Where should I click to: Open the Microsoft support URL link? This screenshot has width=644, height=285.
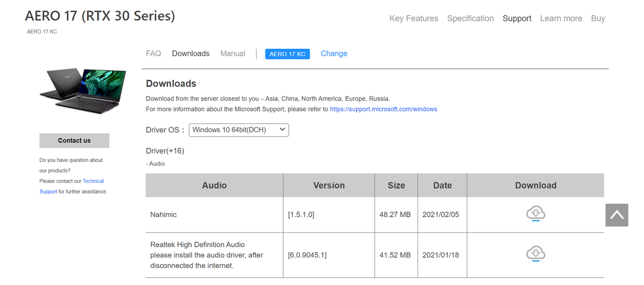[x=383, y=109]
